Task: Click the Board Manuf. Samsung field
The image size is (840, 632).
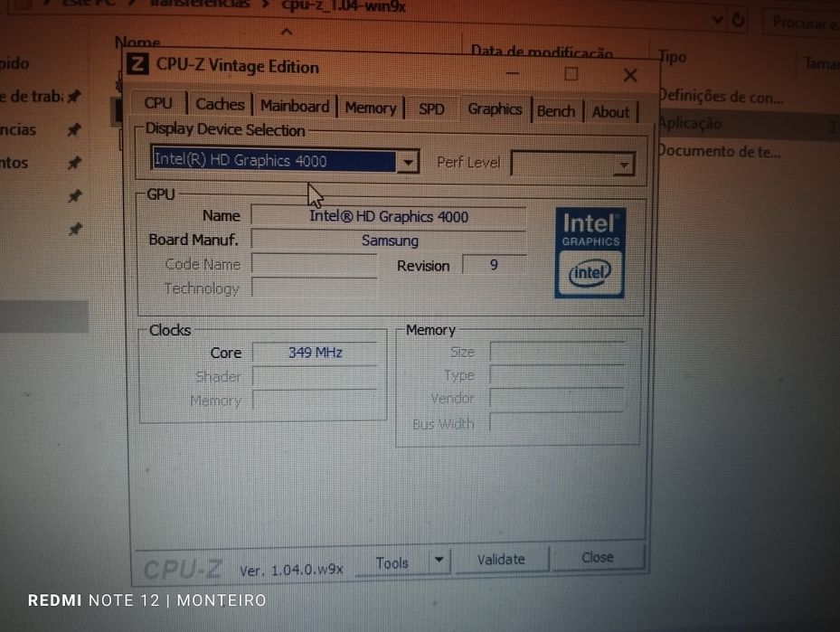Action: click(389, 241)
